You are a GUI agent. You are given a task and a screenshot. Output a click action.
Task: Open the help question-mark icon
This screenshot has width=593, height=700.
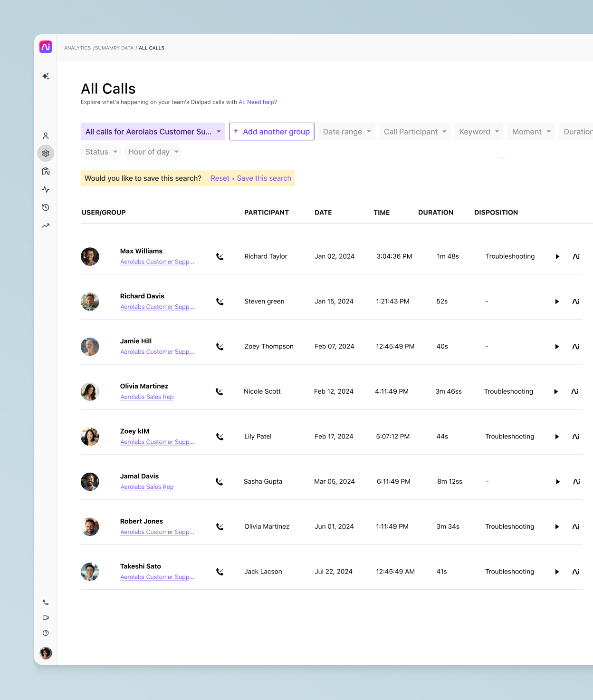point(46,633)
